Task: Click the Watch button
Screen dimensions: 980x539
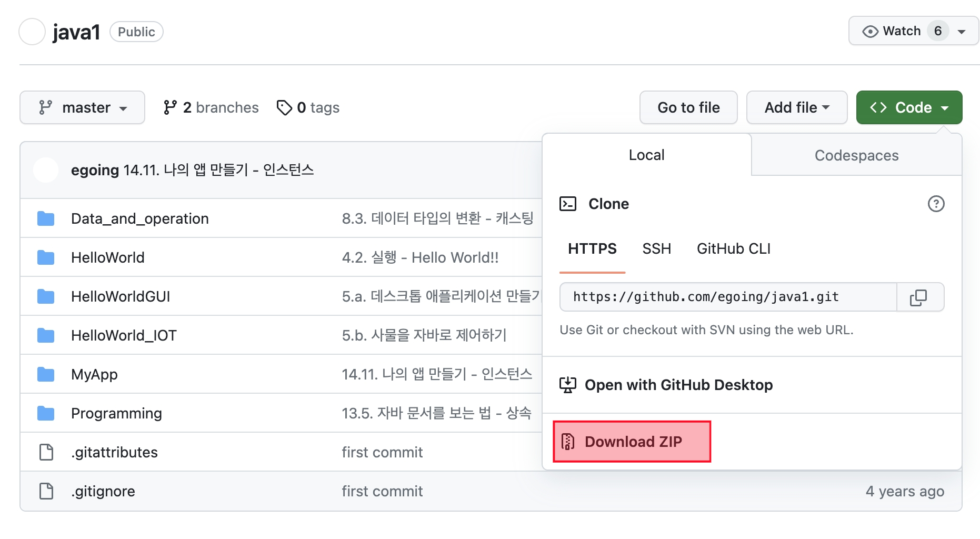Action: point(914,31)
